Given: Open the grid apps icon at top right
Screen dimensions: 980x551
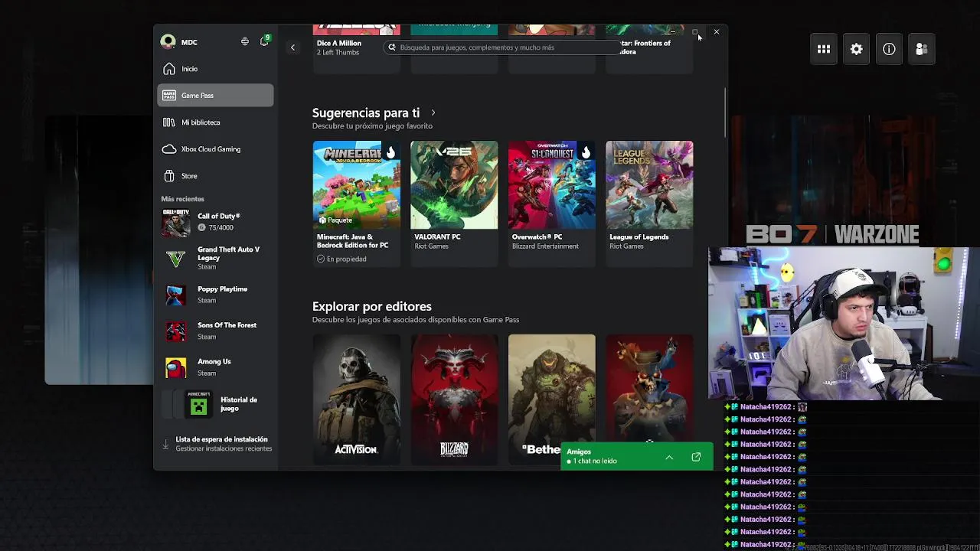Looking at the screenshot, I should (x=824, y=49).
